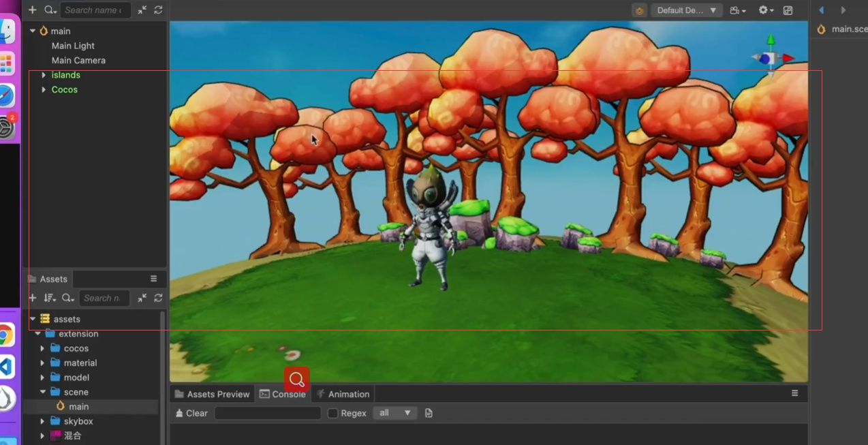Viewport: 868px width, 445px height.
Task: Collapse all folders in Assets panel
Action: pos(142,298)
